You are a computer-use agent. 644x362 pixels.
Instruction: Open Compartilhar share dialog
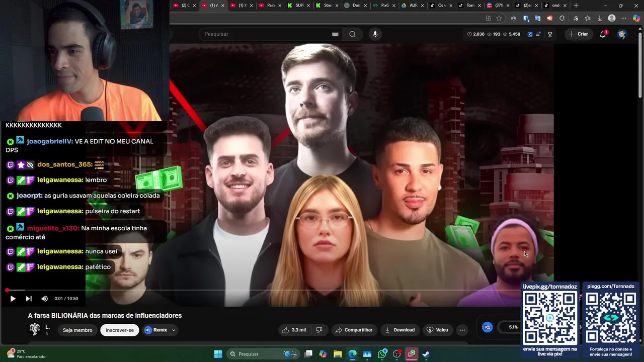point(354,330)
